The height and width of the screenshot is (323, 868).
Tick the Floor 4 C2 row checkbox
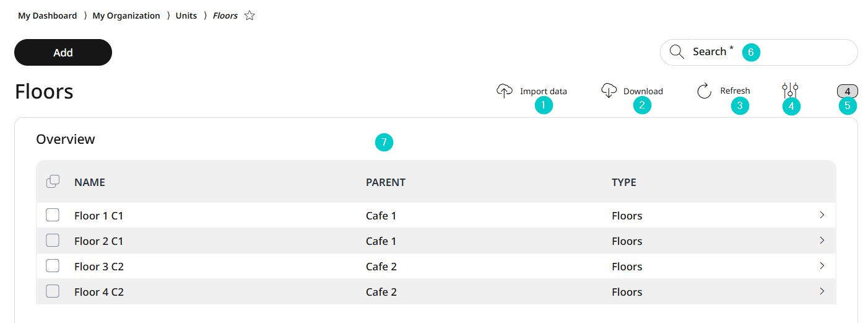tap(53, 291)
